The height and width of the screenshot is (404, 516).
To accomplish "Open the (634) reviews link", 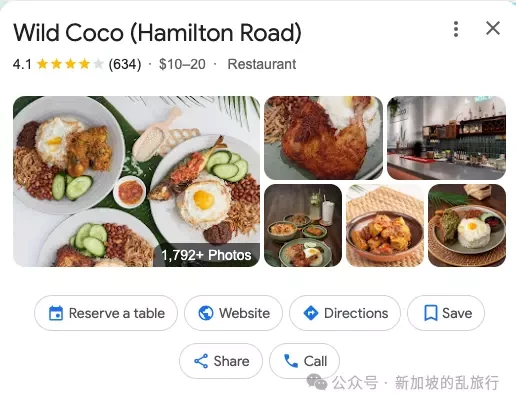I will (x=125, y=64).
